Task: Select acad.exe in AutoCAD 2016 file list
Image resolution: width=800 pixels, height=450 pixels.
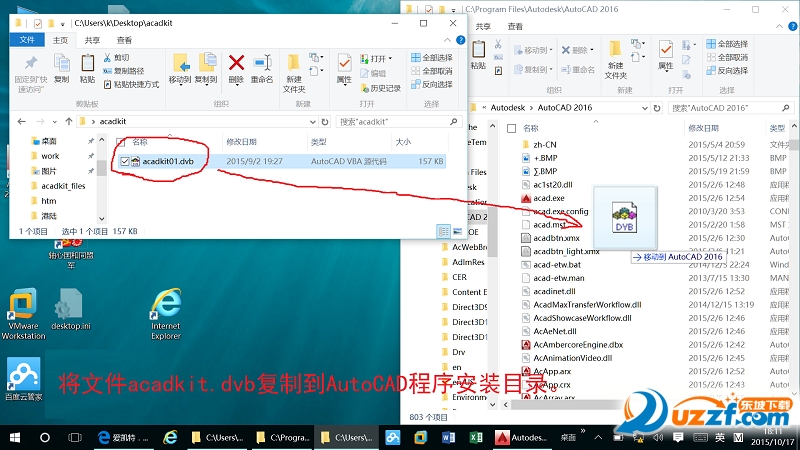Action: click(548, 198)
